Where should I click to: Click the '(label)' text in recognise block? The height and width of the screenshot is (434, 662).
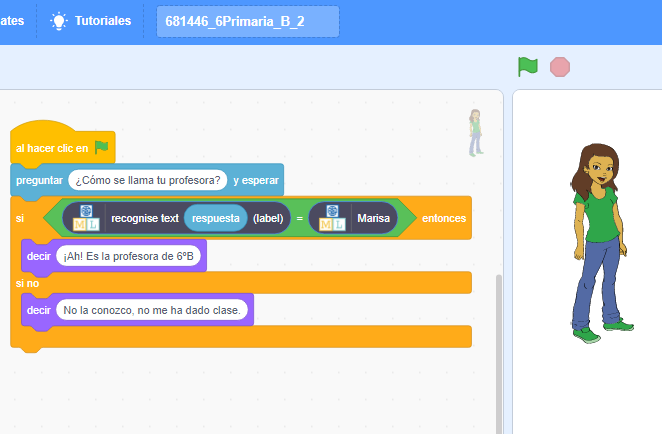point(268,218)
